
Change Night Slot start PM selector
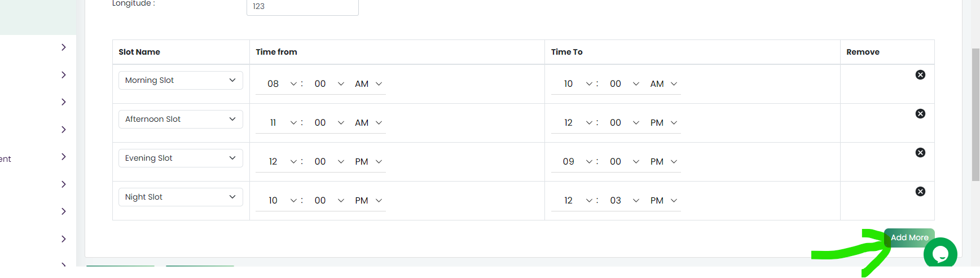[368, 200]
